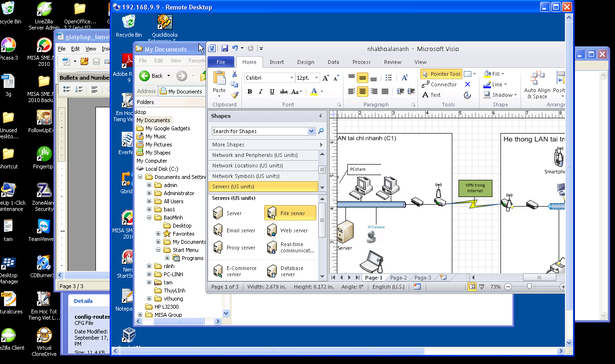Choose the Connector tool
Image resolution: width=615 pixels, height=364 pixels.
[439, 84]
